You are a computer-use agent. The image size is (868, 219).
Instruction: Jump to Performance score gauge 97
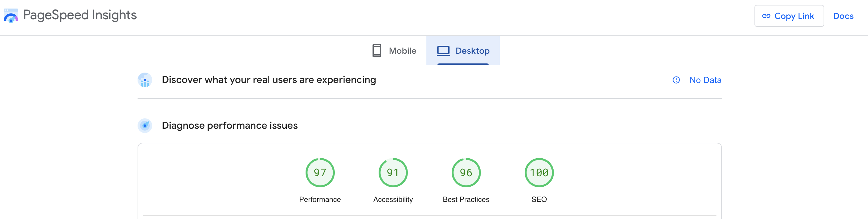click(x=320, y=172)
